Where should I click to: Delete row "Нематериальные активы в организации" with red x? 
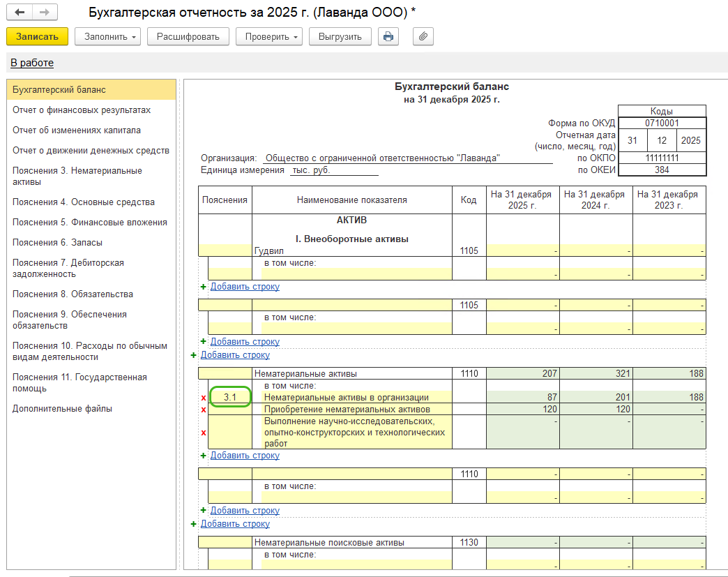204,398
